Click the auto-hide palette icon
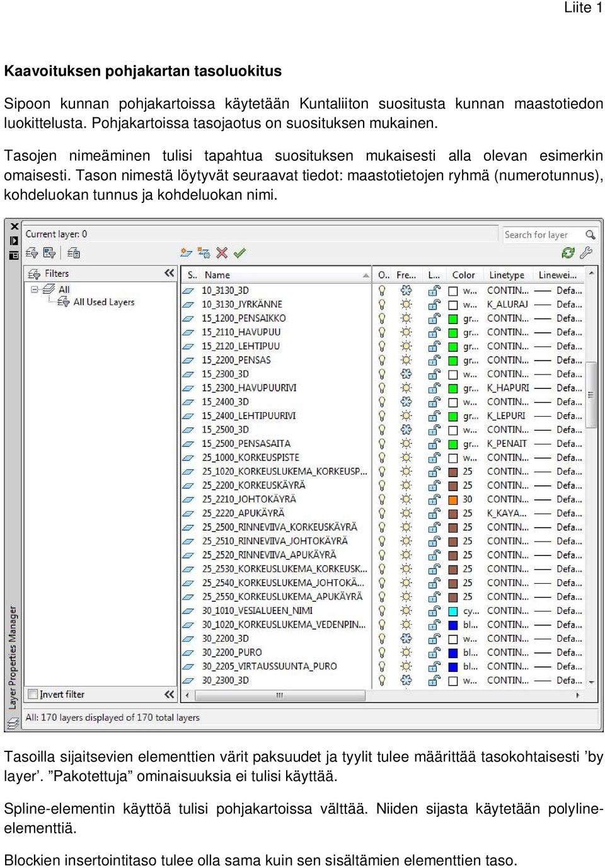Screen dimensions: 605x868 pyautogui.click(x=14, y=241)
